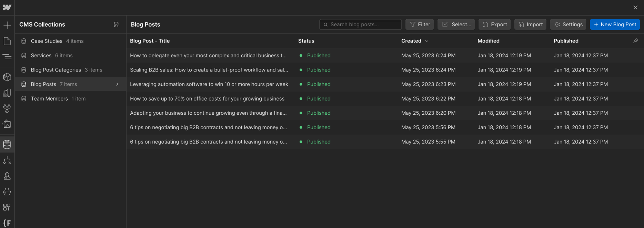Open the Apps grid icon

(x=7, y=207)
